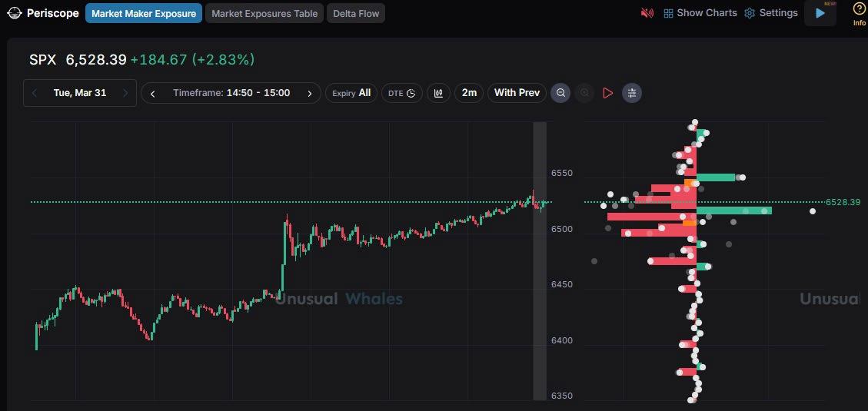Select the Market Maker Exposure tab
The image size is (868, 411).
tap(144, 13)
